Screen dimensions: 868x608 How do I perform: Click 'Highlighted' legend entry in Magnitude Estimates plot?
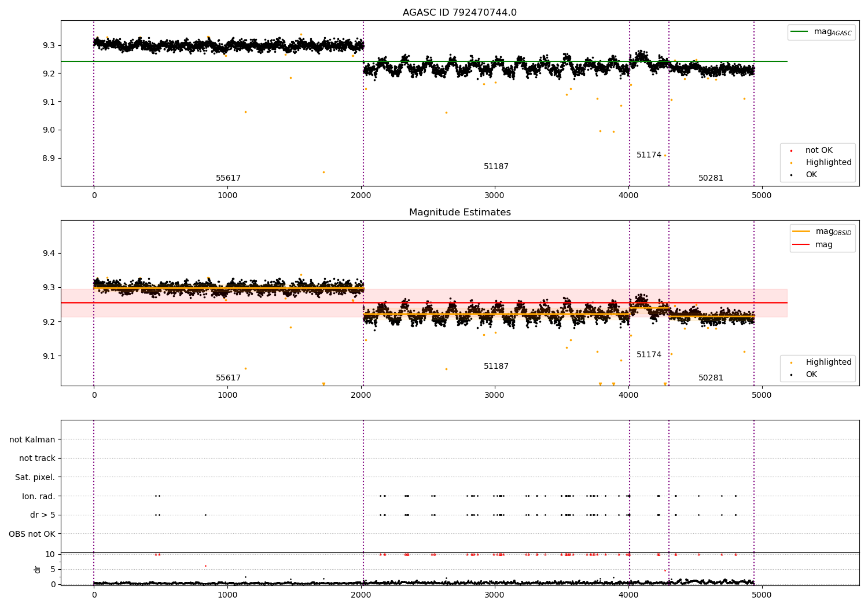pos(829,362)
